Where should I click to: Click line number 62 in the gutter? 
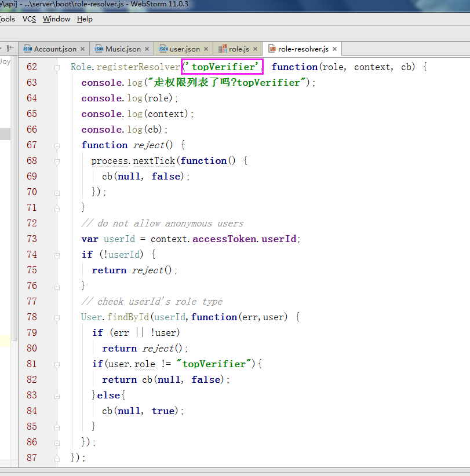[x=32, y=67]
